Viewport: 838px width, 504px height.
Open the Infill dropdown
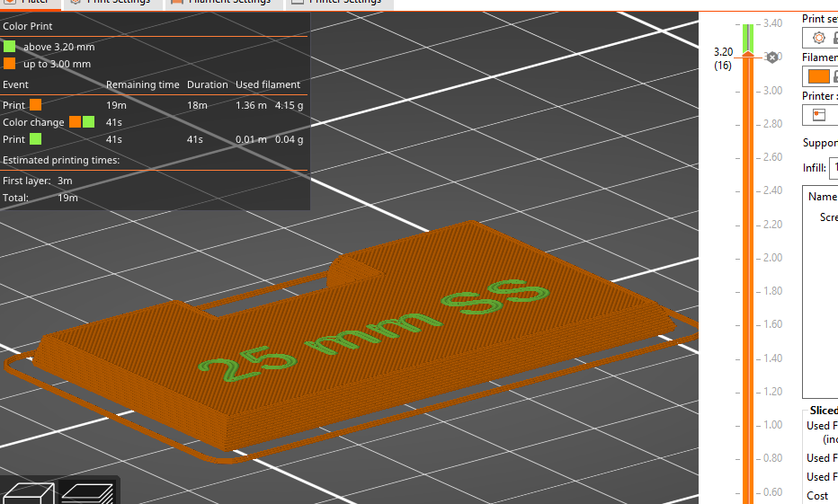pos(834,167)
